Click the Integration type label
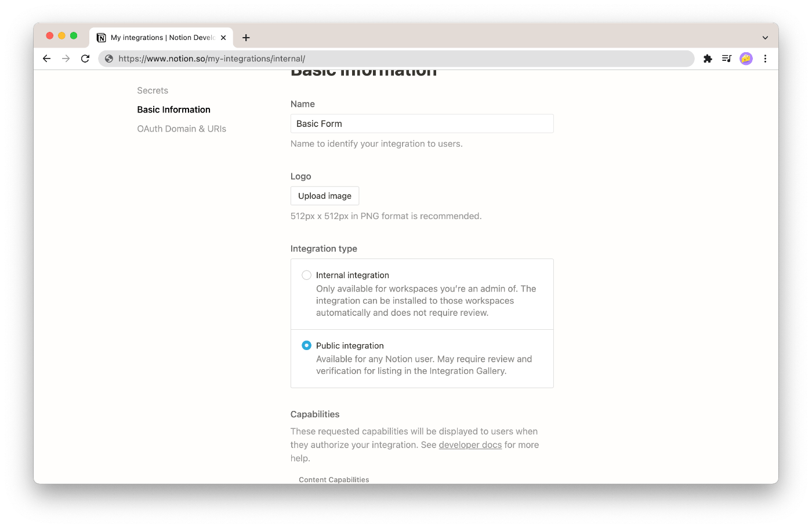The image size is (812, 528). 324,249
